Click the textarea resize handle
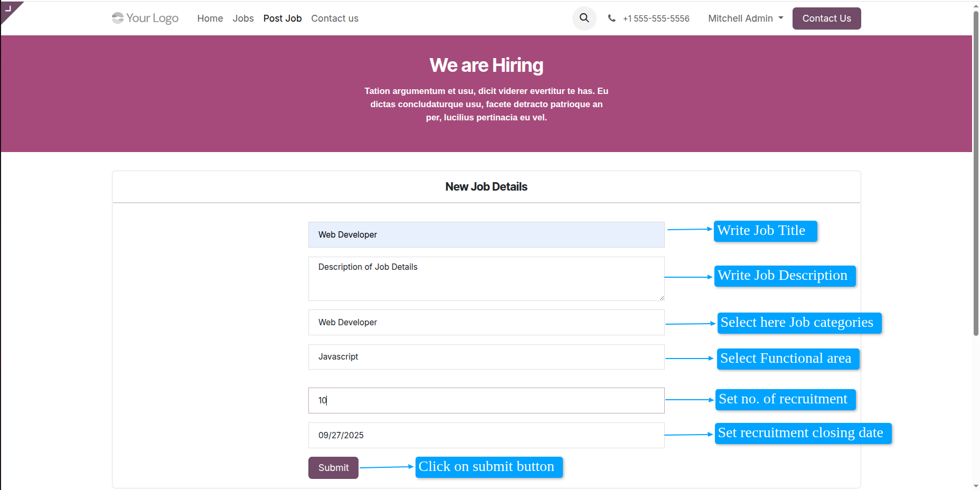Screen dimensions: 980x490 662,299
